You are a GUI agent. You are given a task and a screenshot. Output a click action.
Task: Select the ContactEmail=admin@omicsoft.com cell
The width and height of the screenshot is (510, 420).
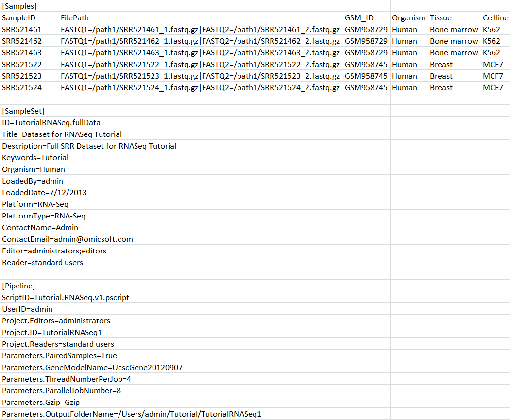[68, 239]
